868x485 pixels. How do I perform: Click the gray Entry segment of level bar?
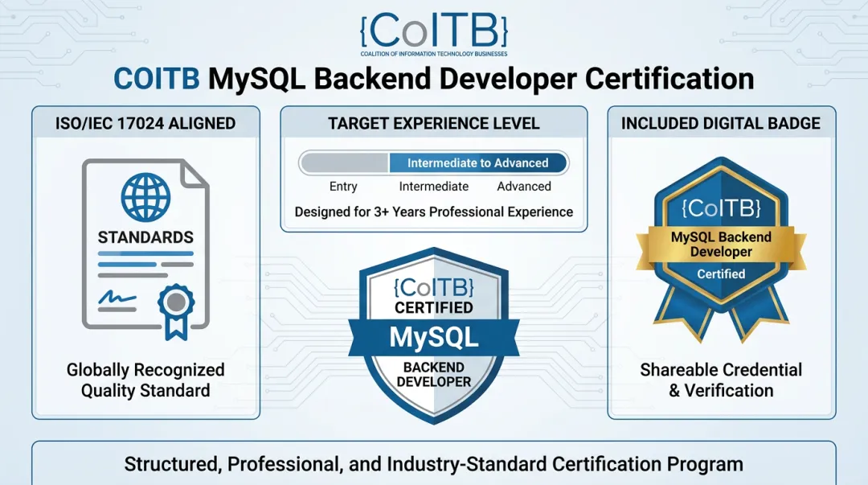tap(344, 163)
